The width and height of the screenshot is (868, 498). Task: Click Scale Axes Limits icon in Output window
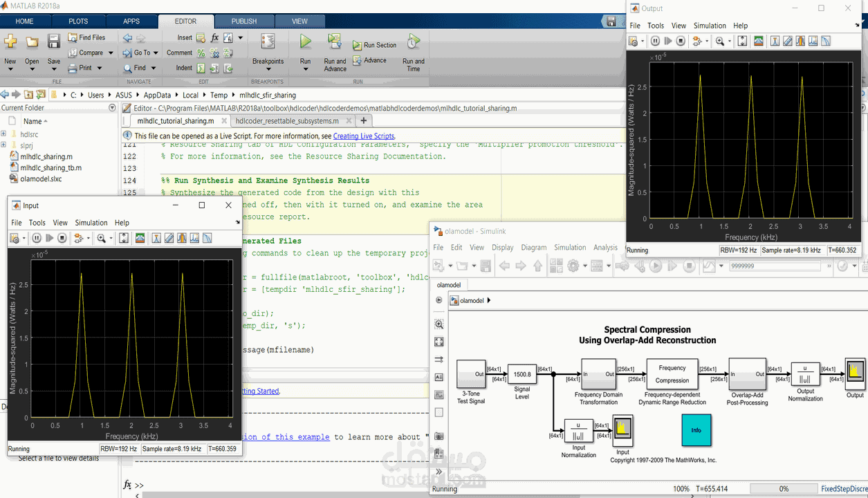point(742,41)
